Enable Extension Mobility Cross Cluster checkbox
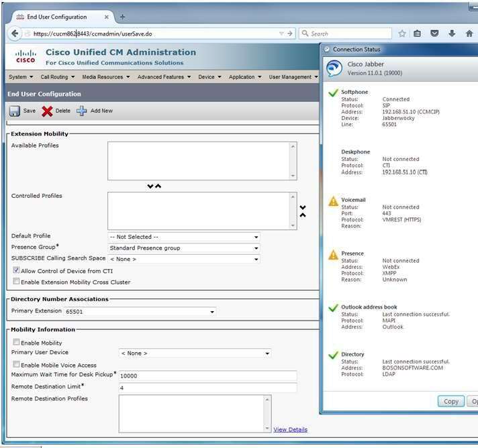478x448 pixels. [16, 282]
